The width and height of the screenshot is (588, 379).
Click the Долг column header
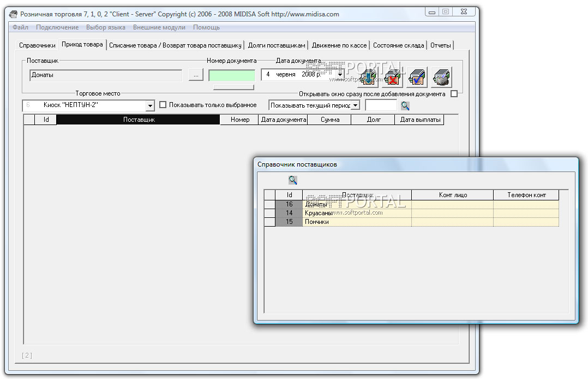pos(373,120)
